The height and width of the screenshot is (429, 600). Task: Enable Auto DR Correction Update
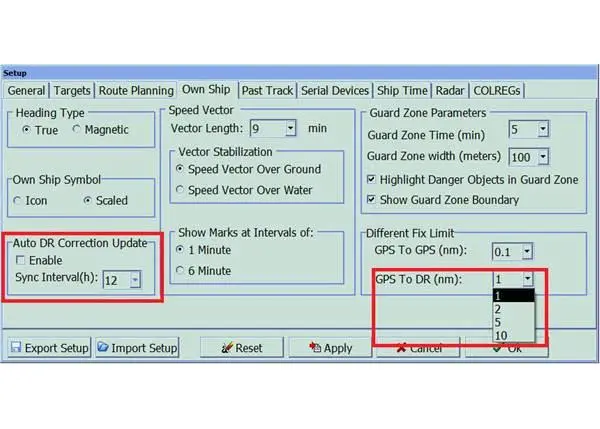(x=20, y=260)
